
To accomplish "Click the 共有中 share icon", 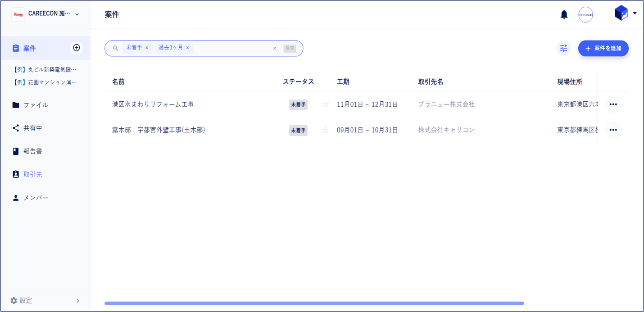I will click(16, 128).
